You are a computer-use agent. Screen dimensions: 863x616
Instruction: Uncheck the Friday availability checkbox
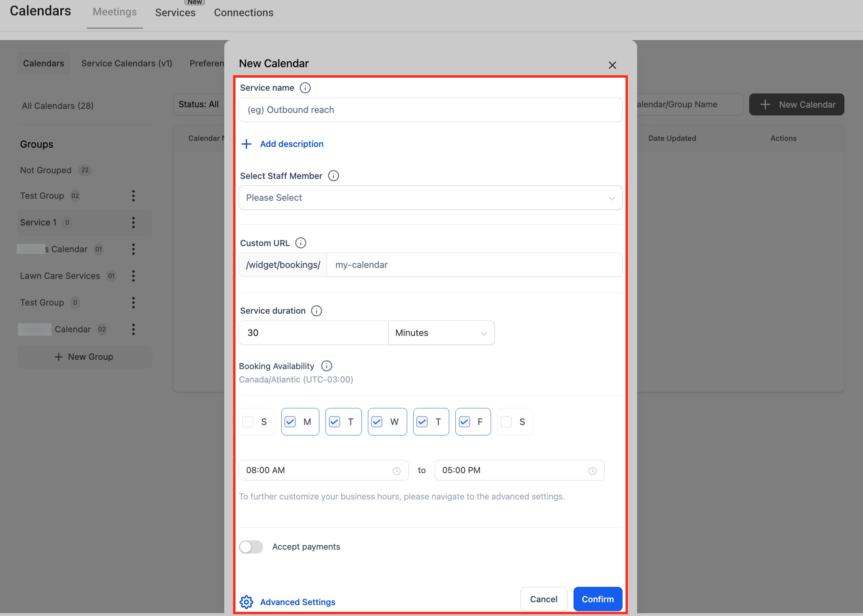point(464,422)
